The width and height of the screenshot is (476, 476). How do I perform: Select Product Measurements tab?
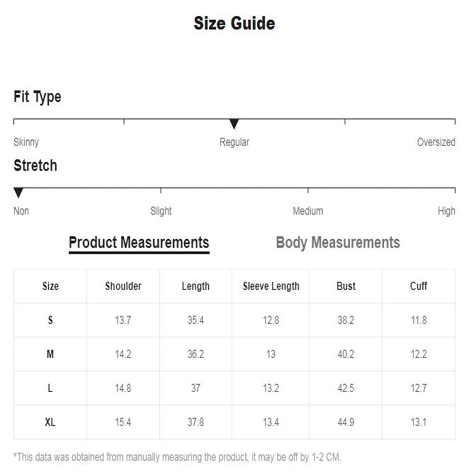pyautogui.click(x=139, y=243)
